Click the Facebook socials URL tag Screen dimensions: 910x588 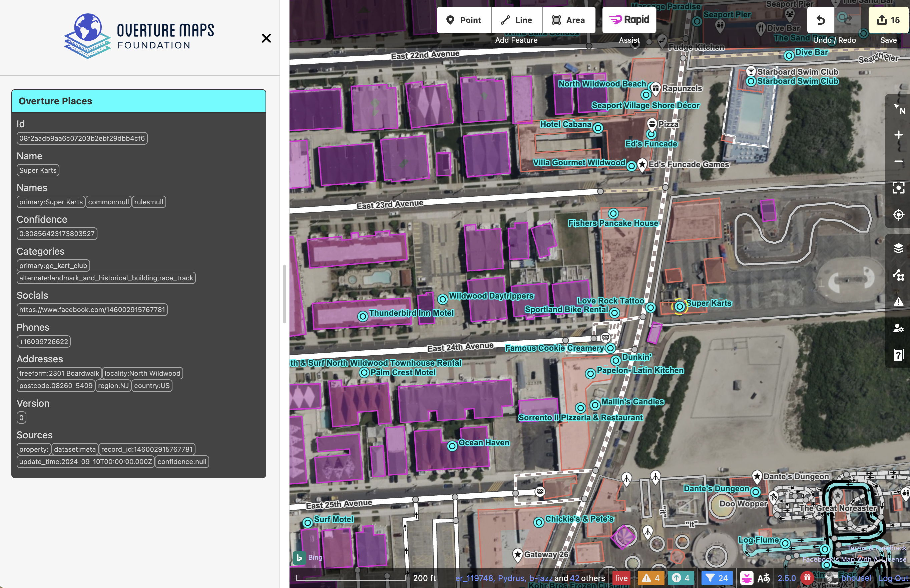pyautogui.click(x=92, y=310)
